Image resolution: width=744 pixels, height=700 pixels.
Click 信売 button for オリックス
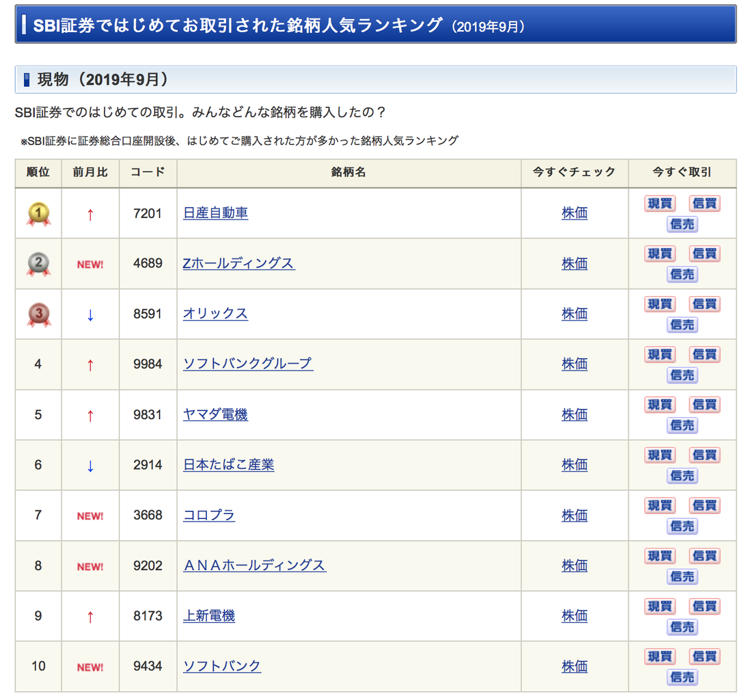683,325
